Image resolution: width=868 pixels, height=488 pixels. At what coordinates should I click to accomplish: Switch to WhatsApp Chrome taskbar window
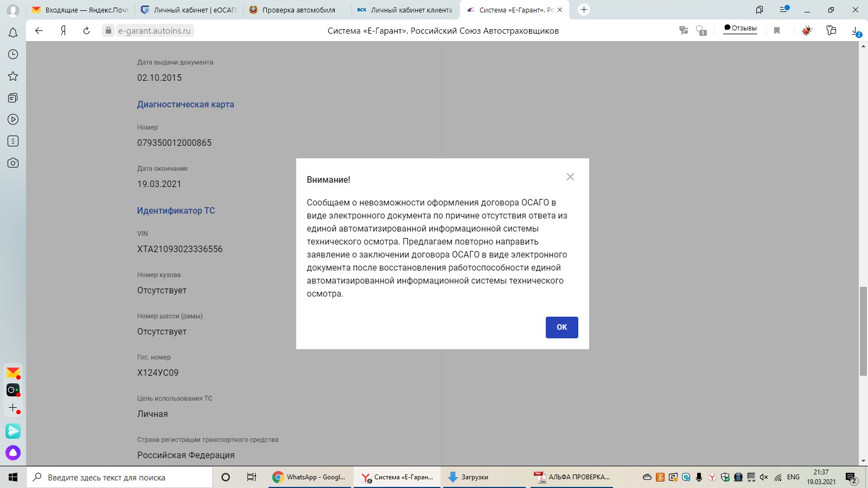point(310,477)
